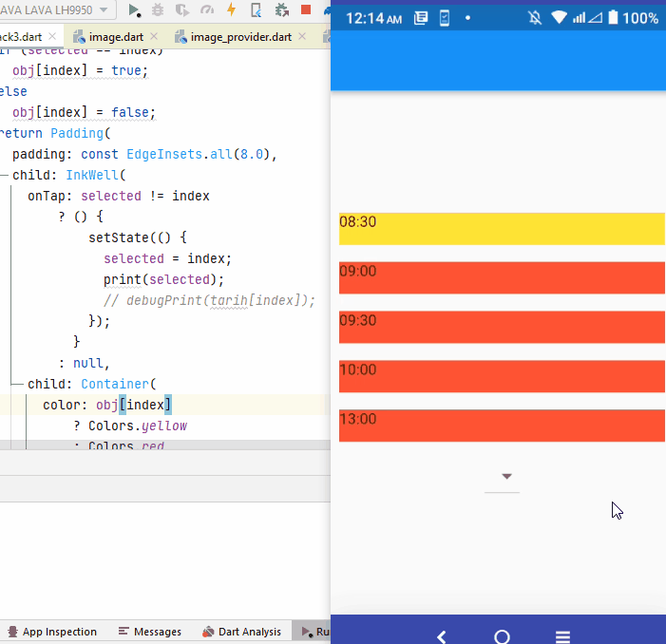Stop the running app red square
666x644 pixels.
pos(306,9)
